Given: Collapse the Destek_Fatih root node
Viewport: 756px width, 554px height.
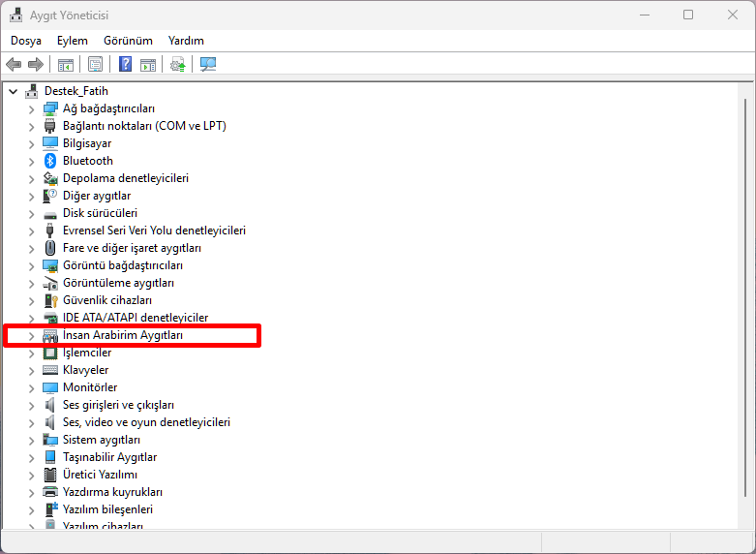Looking at the screenshot, I should [x=14, y=91].
